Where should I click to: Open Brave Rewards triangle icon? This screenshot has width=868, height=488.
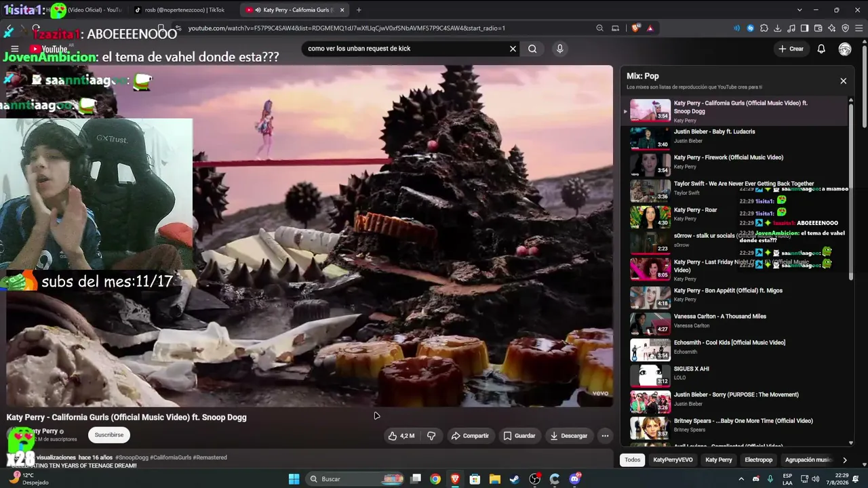[x=650, y=28]
